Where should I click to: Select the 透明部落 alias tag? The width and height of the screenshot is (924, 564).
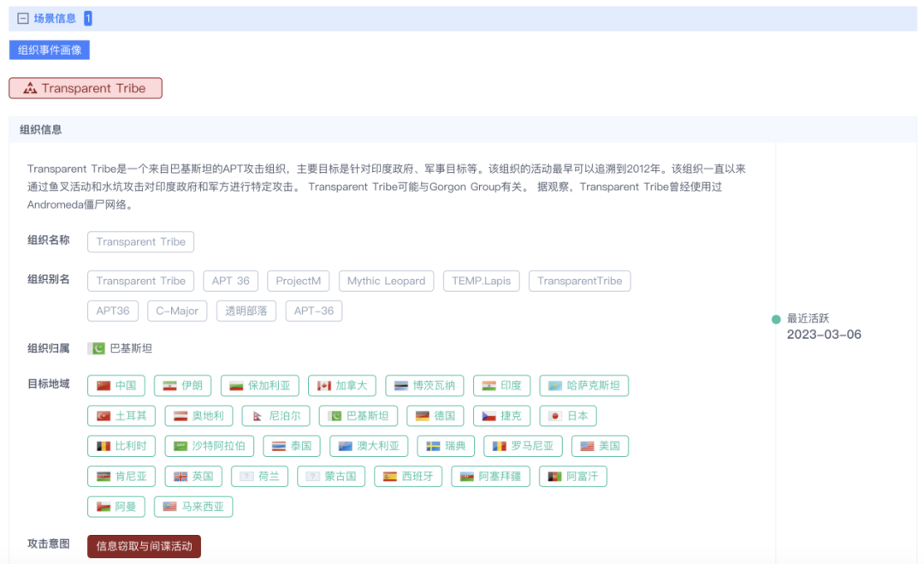[x=246, y=311]
